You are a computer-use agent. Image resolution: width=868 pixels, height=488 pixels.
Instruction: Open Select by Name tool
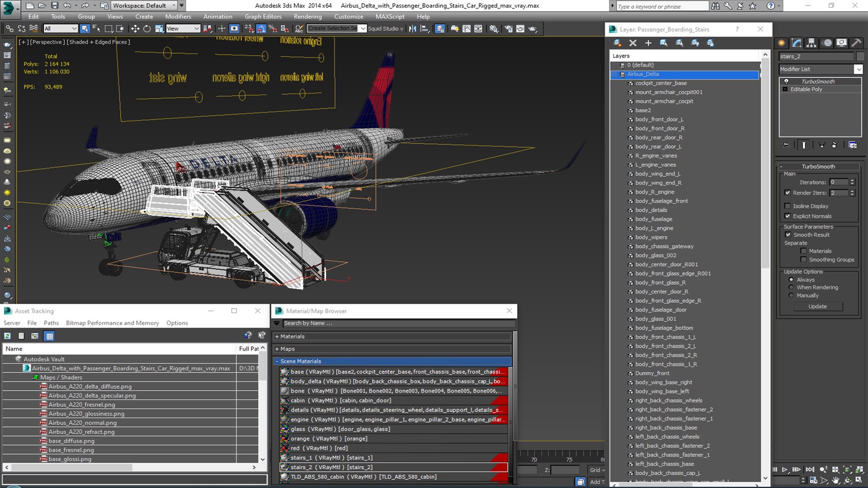point(96,28)
